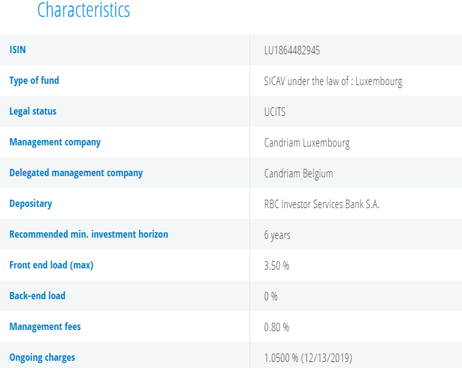
Task: Select the Front end load (max) label
Action: click(x=51, y=265)
